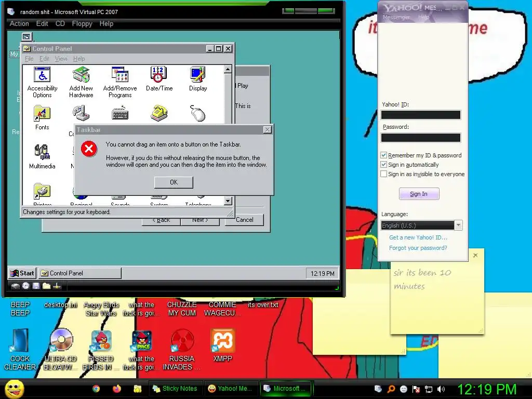Screen dimensions: 532x399
Task: Open the RUSSIA INVADES desktop icon
Action: [x=182, y=349]
